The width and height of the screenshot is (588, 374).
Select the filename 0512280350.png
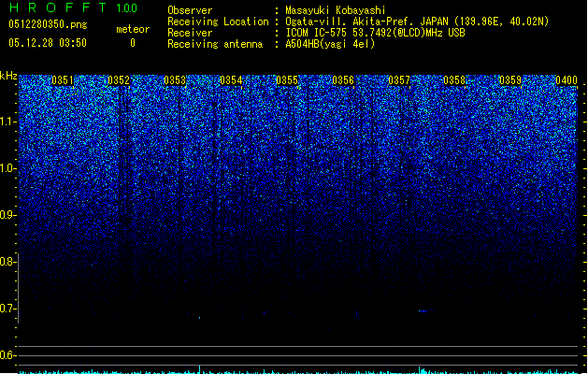point(48,24)
